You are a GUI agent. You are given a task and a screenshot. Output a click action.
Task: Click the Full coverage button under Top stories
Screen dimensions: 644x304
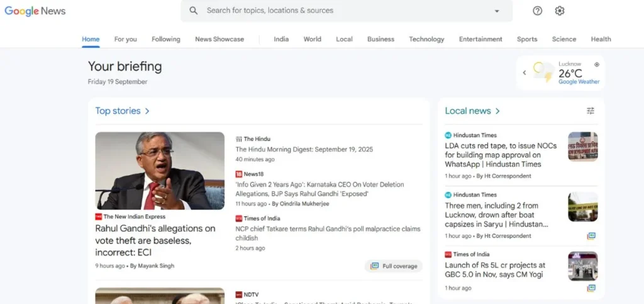[394, 266]
